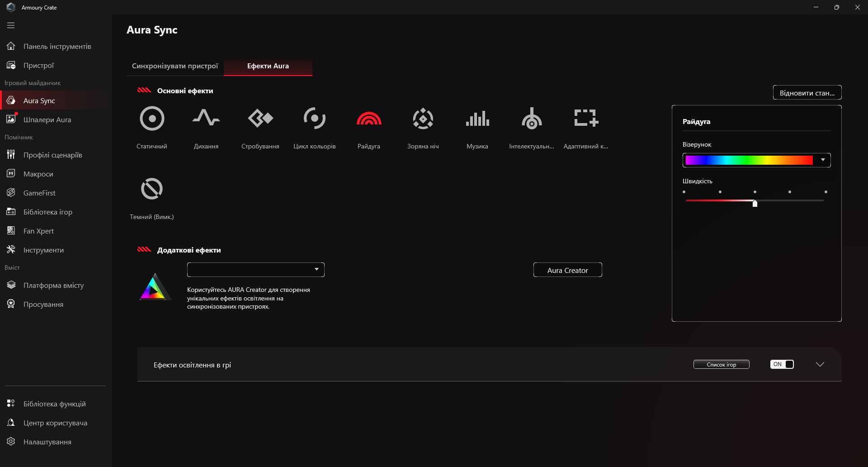
Task: Turn lighting off with Темний (Вимк.)
Action: coord(152,189)
